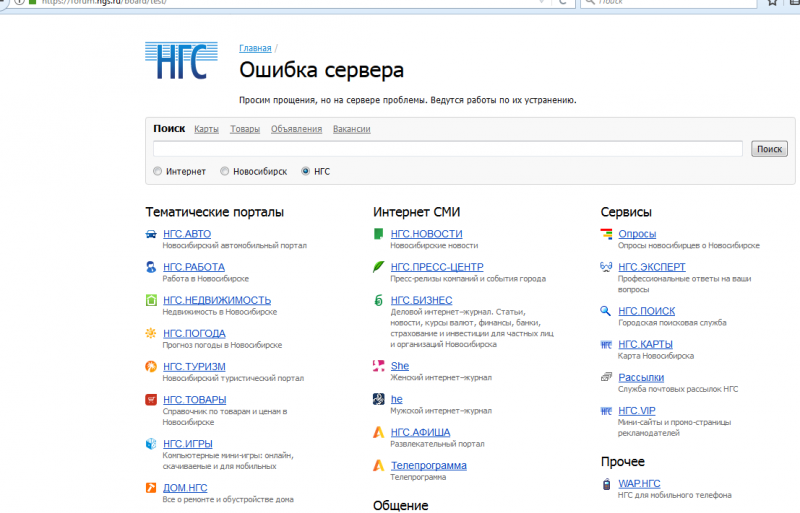
Task: Open the ДОМ.НГС link
Action: (185, 487)
